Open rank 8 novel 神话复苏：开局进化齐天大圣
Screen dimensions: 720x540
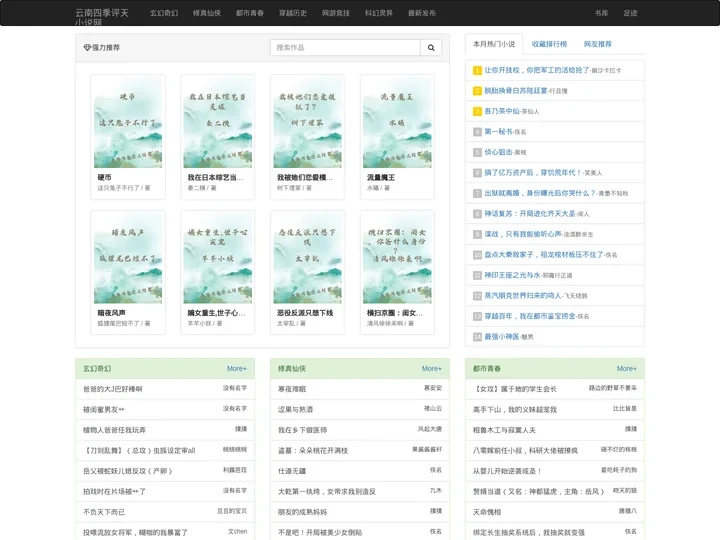click(530, 214)
